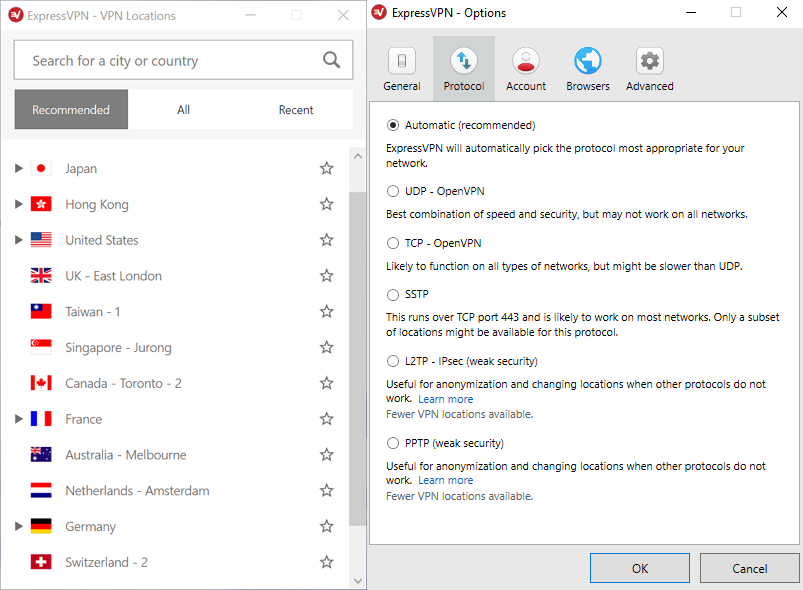The width and height of the screenshot is (803, 590).
Task: Expand the Japan location list
Action: tap(18, 168)
